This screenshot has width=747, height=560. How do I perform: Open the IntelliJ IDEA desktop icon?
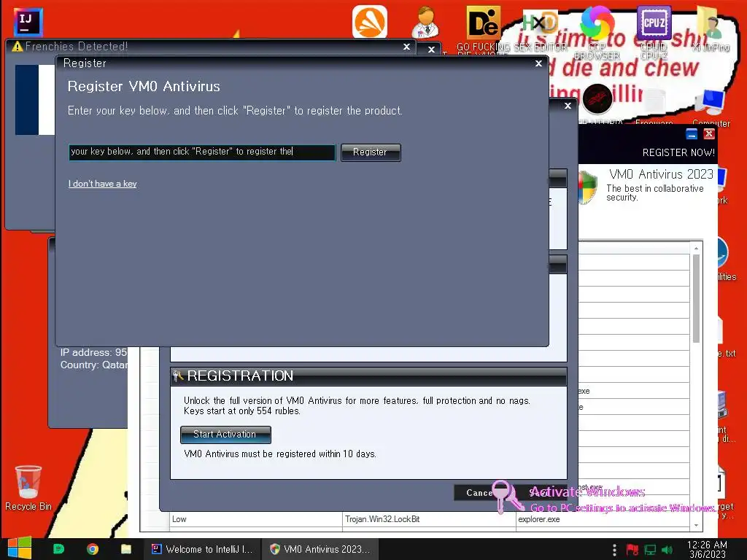click(x=28, y=22)
